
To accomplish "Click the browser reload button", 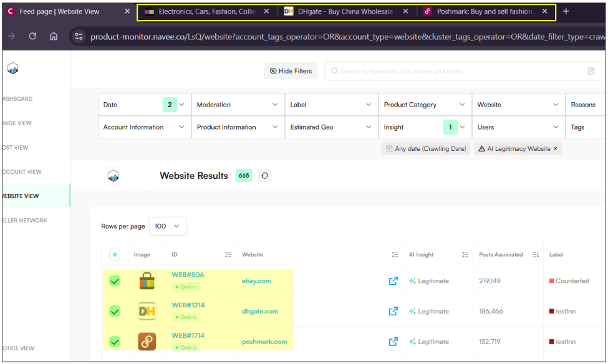I will pyautogui.click(x=32, y=36).
